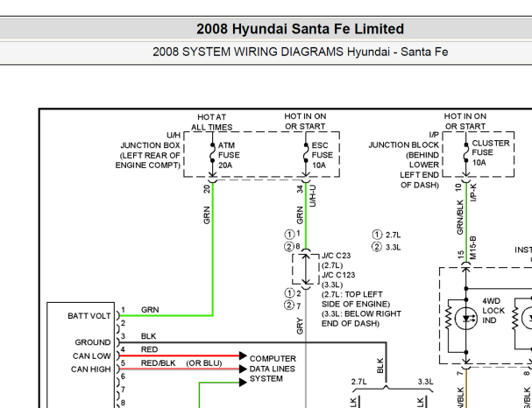This screenshot has width=532, height=408.
Task: Click the arrow on the CAN HIGH pink wire
Action: pos(243,369)
